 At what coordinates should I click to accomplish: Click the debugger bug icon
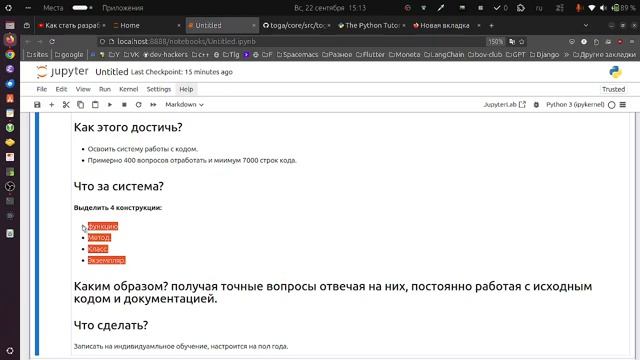(x=536, y=105)
